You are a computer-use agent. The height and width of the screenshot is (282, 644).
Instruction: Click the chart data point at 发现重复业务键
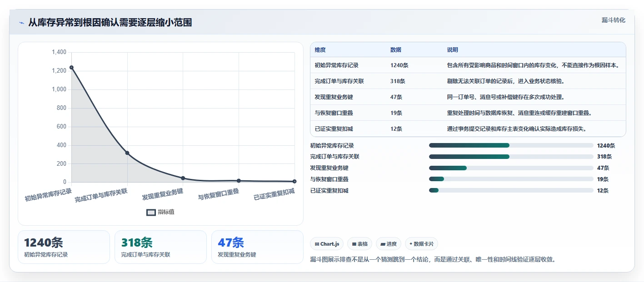tap(183, 178)
